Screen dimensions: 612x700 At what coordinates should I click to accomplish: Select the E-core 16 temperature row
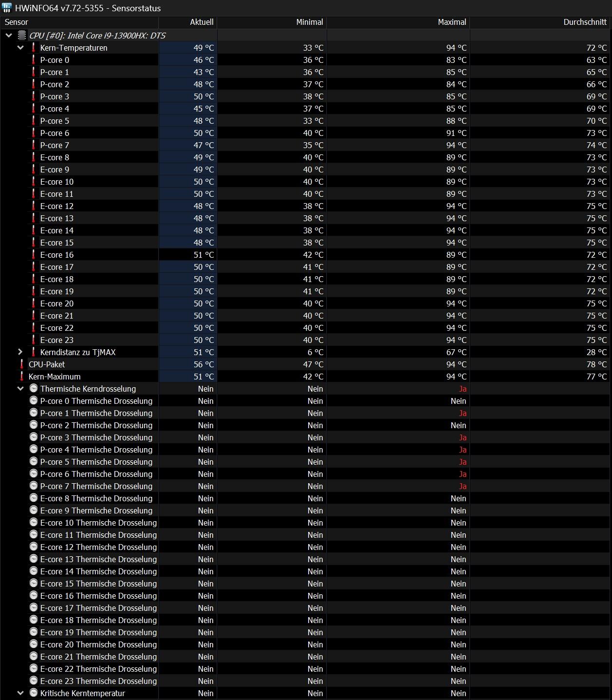tap(306, 255)
